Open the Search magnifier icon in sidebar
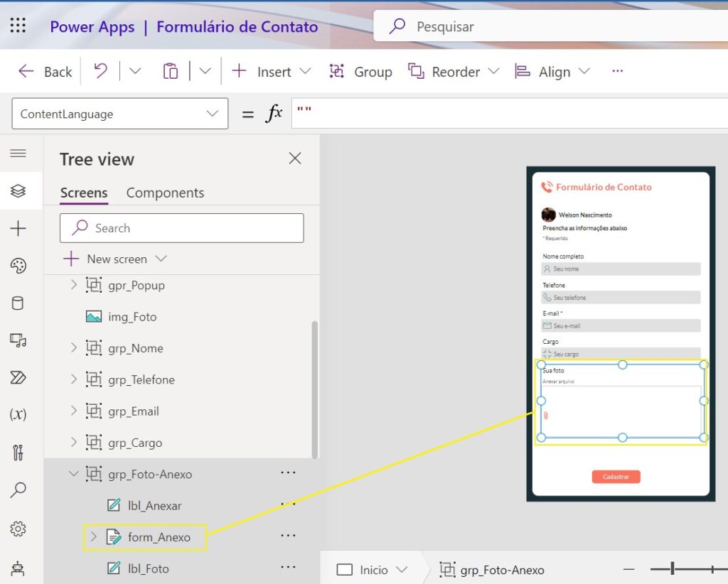 18,490
